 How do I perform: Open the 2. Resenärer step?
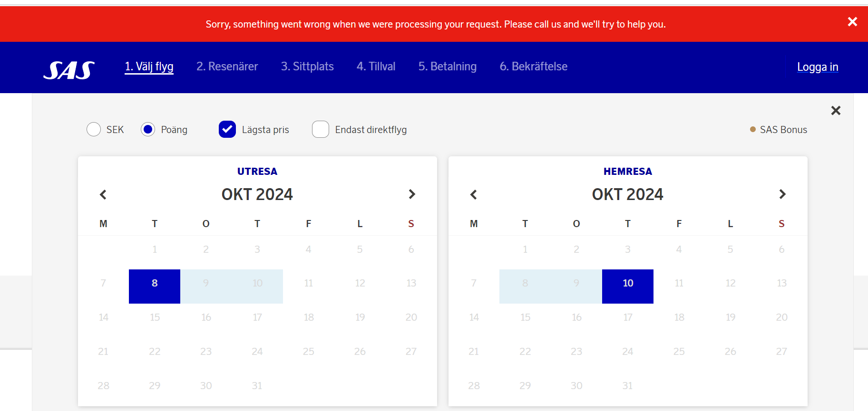(227, 67)
